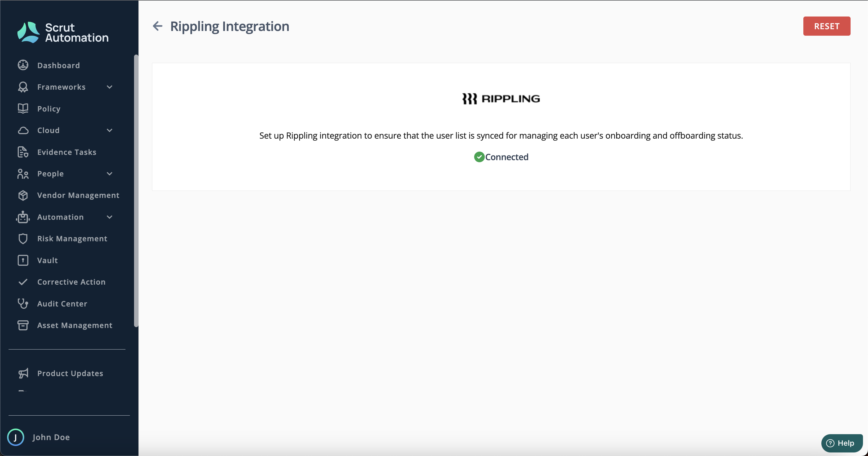Click the Asset Management archive box icon
This screenshot has height=456, width=868.
pos(23,325)
